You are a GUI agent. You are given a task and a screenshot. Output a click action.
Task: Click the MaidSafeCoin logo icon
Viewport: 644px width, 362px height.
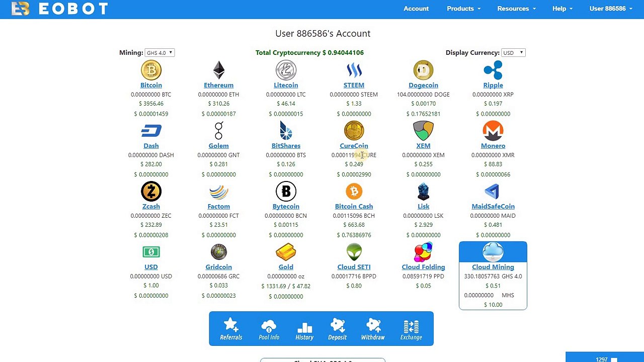click(493, 192)
